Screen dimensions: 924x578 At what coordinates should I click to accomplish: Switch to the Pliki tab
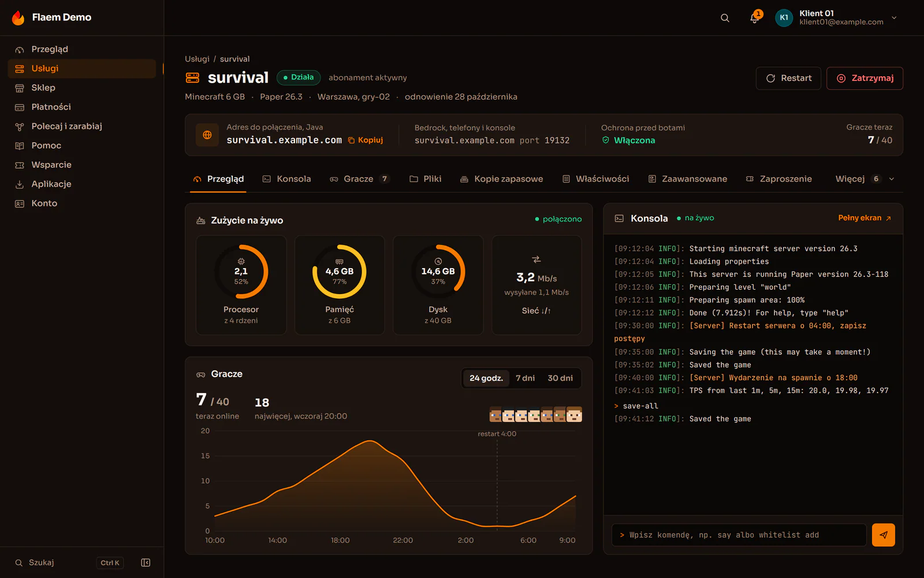coord(426,179)
